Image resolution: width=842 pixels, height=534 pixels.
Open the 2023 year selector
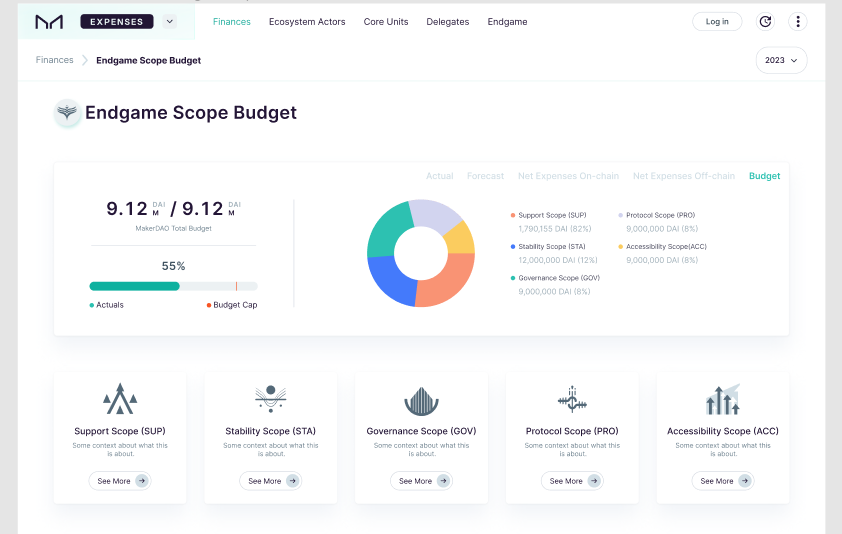coord(781,60)
